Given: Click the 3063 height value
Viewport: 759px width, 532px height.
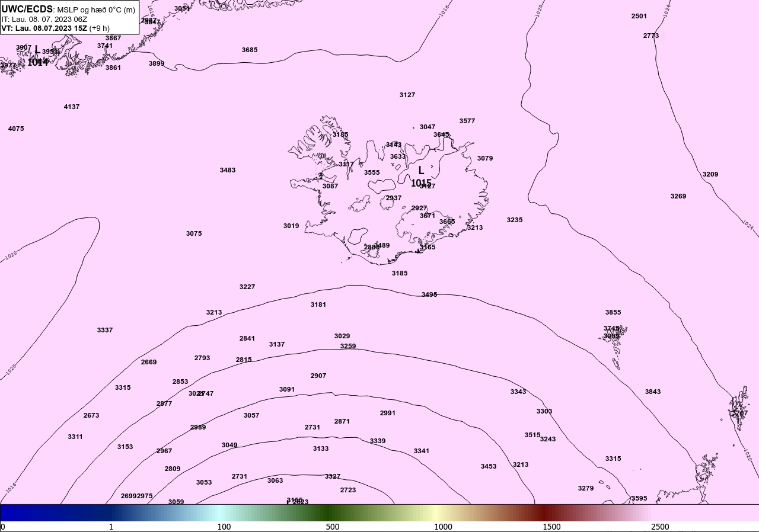Looking at the screenshot, I should point(275,480).
